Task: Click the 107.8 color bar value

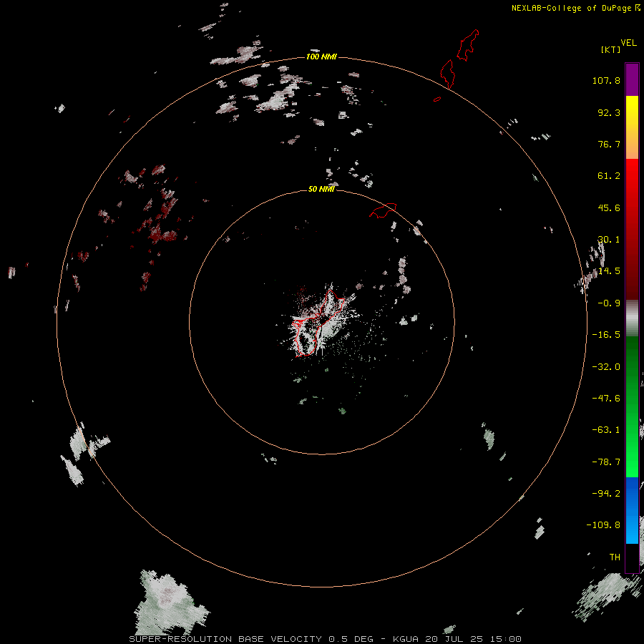Action: 606,80
